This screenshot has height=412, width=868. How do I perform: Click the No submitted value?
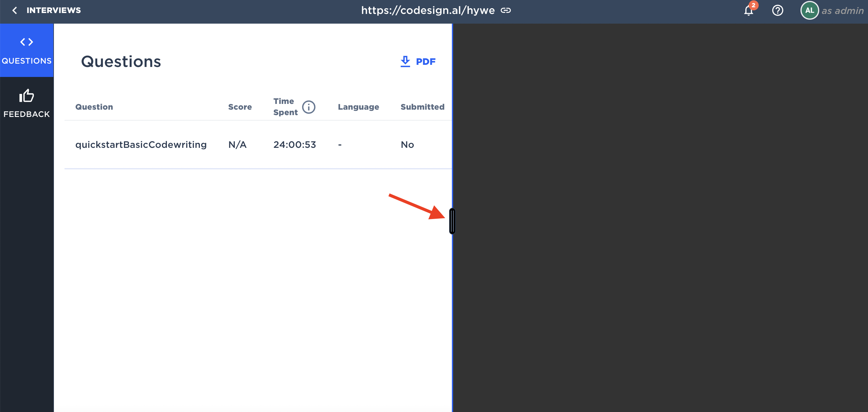tap(407, 145)
